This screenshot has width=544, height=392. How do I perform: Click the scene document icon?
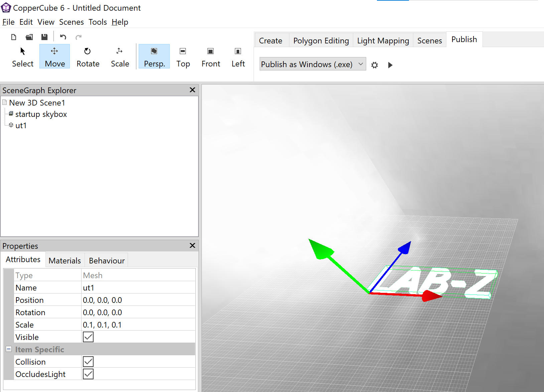(5, 102)
